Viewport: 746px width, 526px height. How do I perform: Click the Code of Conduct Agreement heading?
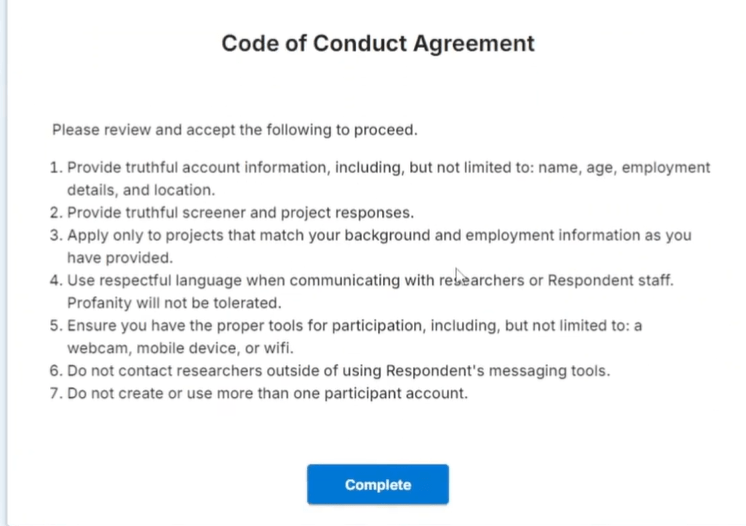point(377,44)
